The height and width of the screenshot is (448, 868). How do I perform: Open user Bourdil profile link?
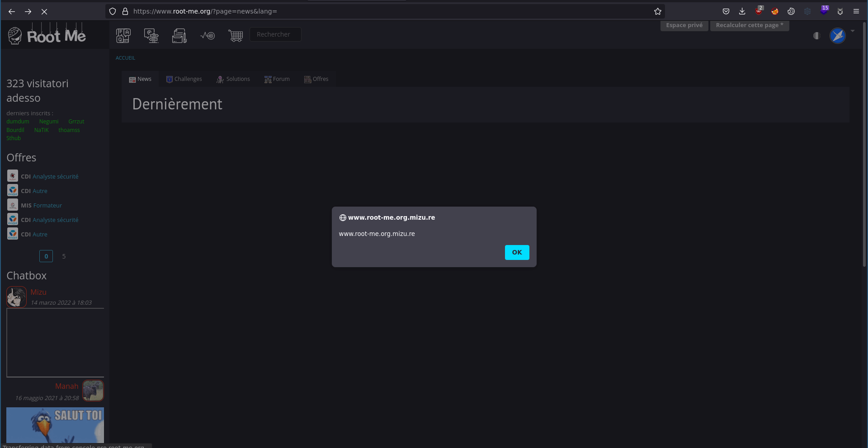coord(15,130)
